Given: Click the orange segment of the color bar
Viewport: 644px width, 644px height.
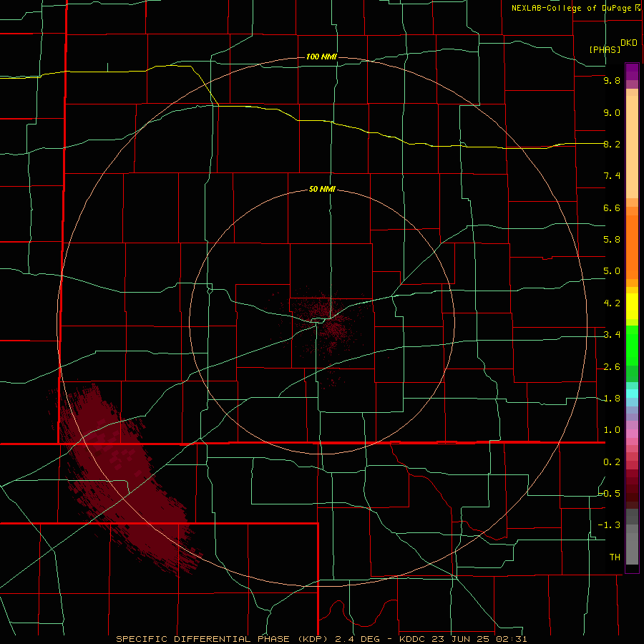Looking at the screenshot, I should (632, 247).
